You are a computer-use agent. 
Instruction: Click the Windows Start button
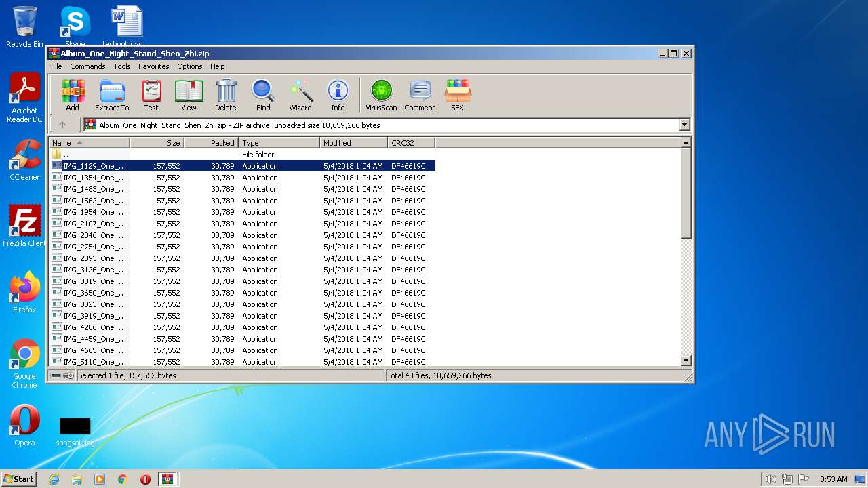coord(18,479)
